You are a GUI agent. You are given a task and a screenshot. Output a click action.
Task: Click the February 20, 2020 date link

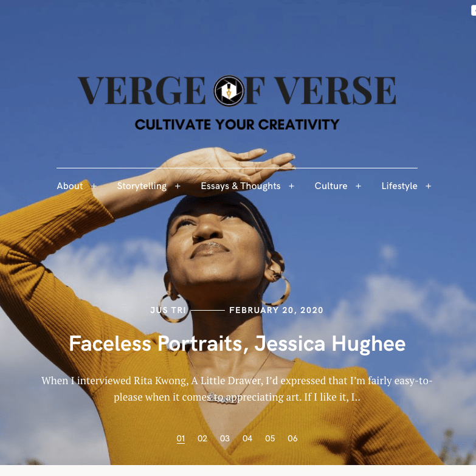[x=276, y=310]
